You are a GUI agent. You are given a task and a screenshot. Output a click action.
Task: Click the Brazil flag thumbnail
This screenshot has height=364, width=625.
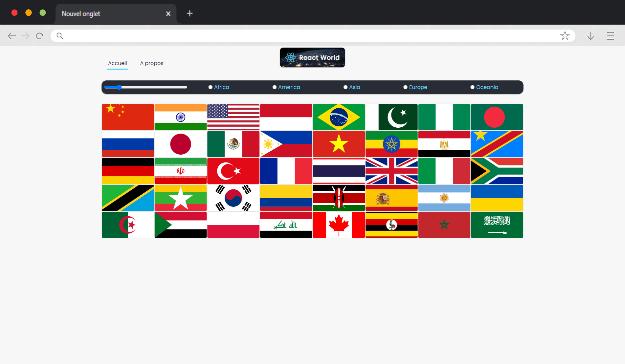[339, 117]
